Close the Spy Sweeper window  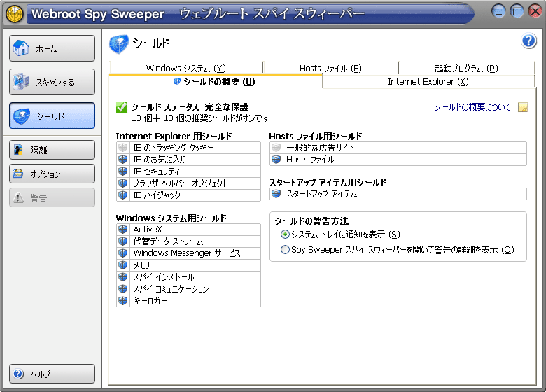[x=535, y=11]
